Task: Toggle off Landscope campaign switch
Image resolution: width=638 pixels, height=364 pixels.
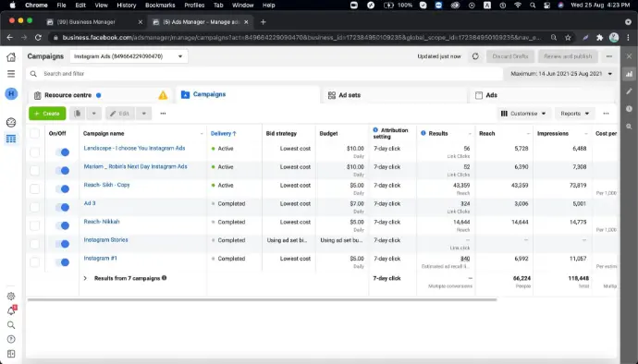Action: 62,152
